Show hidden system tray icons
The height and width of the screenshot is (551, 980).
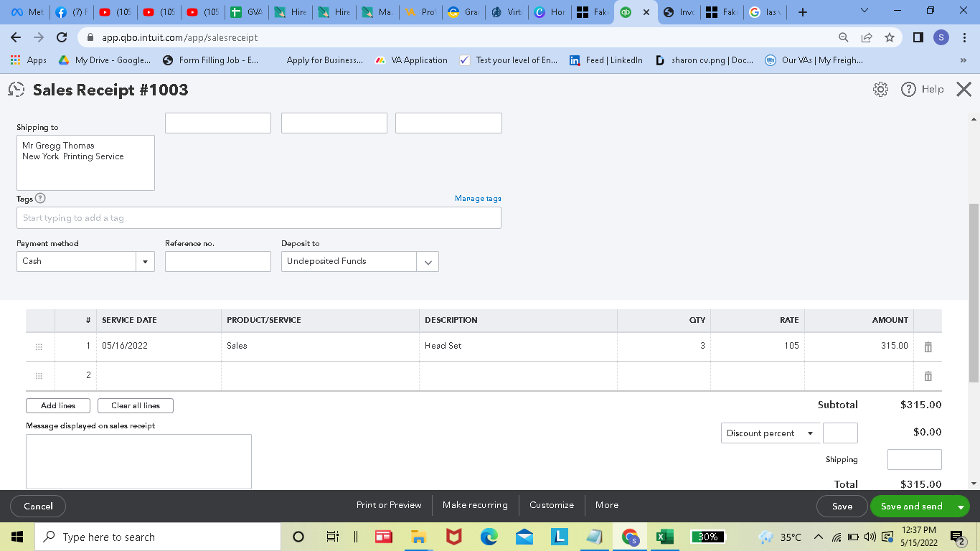coord(818,537)
